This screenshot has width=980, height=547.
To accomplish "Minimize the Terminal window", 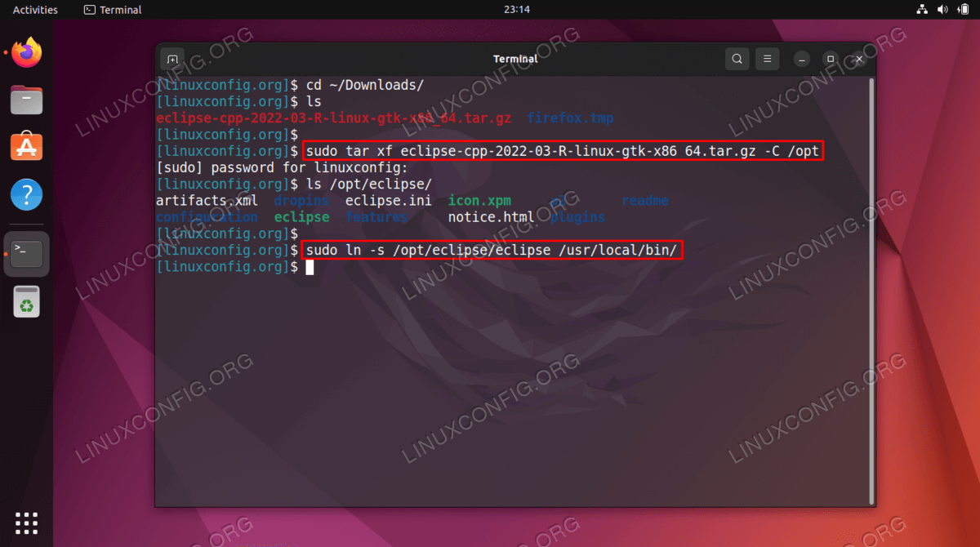I will point(803,59).
